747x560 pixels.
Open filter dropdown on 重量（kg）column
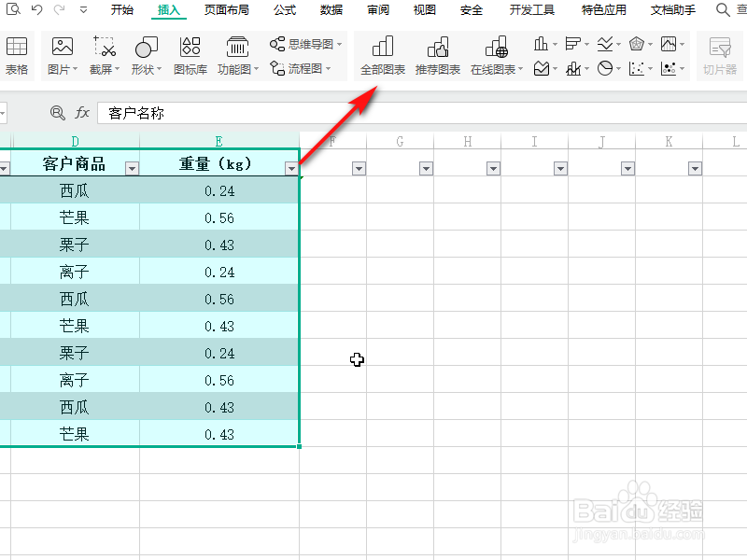[x=293, y=166]
